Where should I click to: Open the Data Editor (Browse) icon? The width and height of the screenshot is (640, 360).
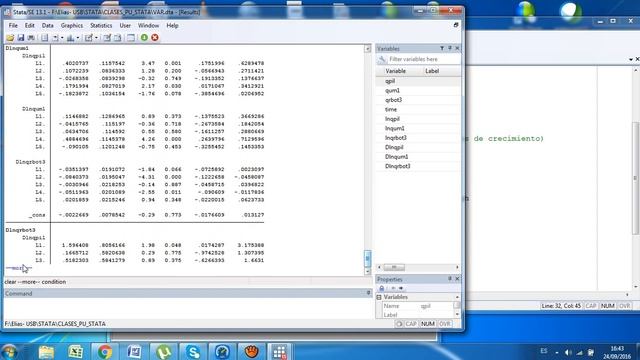coord(118,38)
